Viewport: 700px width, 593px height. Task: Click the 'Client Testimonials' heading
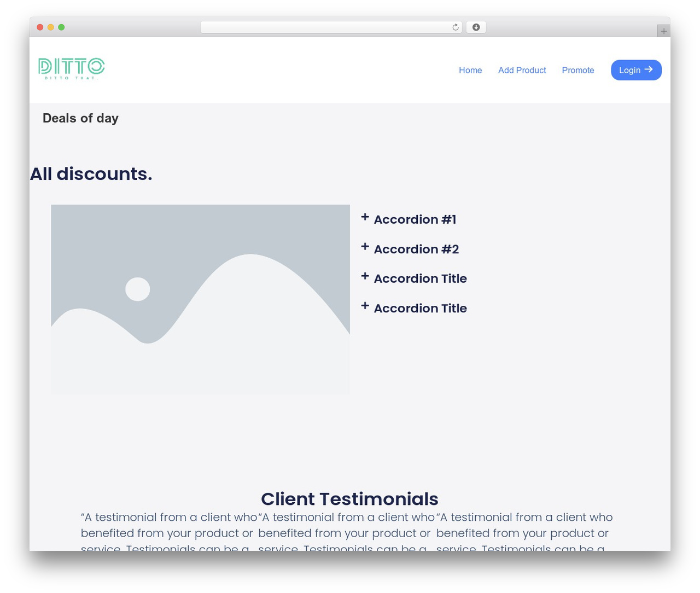[x=349, y=499]
